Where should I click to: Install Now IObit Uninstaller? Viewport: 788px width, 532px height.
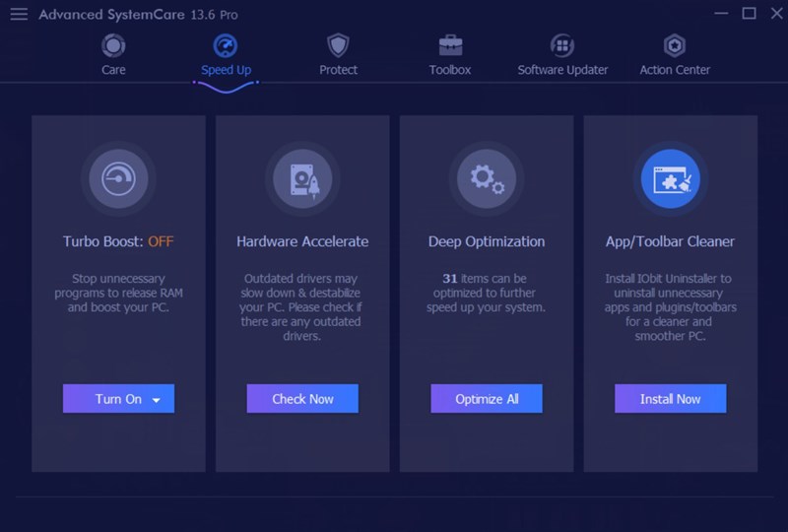tap(671, 399)
